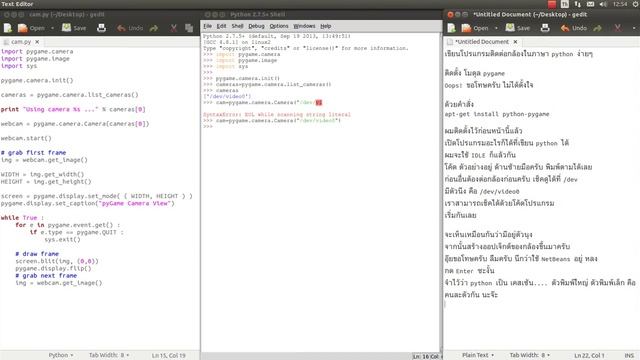The height and width of the screenshot is (360, 640).
Task: Open Tab Width selector in Untitled Document status bar
Action: (529, 355)
